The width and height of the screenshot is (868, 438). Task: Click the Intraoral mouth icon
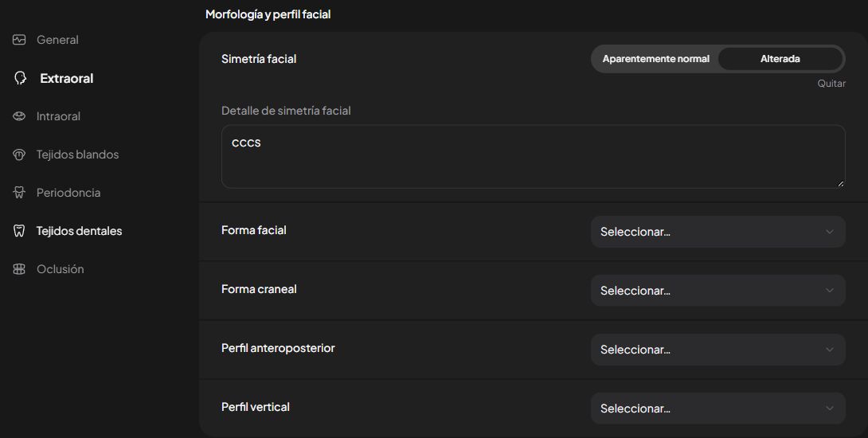19,116
